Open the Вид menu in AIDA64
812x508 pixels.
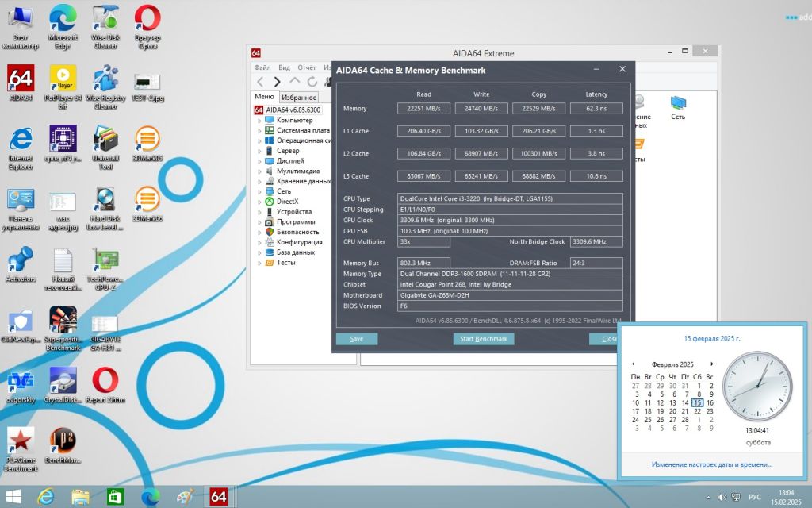[x=285, y=67]
